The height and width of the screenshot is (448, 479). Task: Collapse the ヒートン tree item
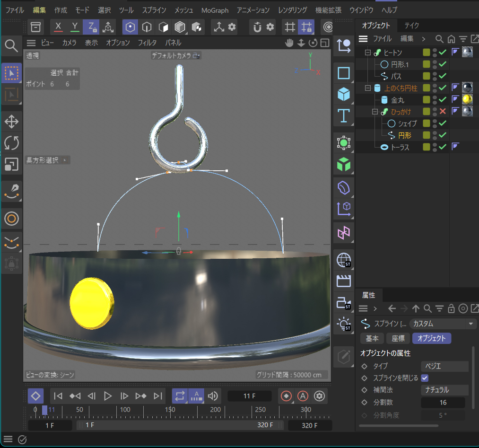point(367,53)
